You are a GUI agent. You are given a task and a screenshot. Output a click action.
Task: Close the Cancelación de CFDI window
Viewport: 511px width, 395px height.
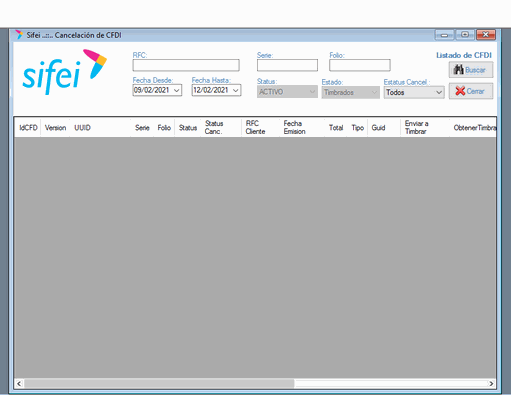click(486, 35)
